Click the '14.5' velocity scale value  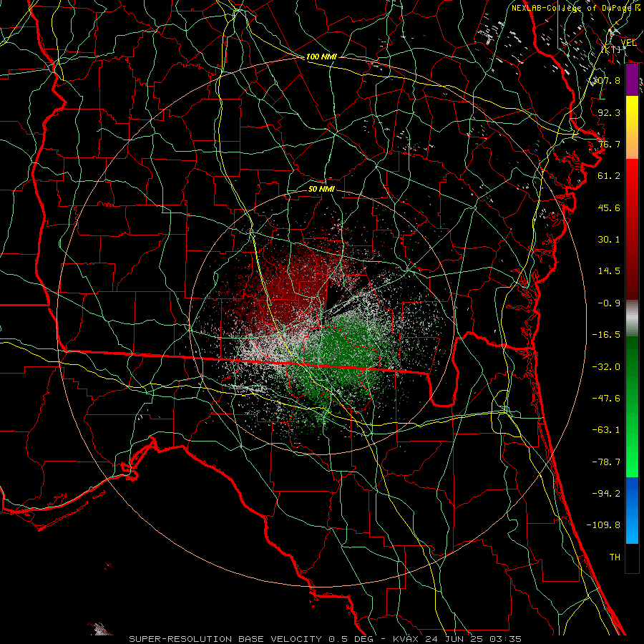click(x=609, y=271)
